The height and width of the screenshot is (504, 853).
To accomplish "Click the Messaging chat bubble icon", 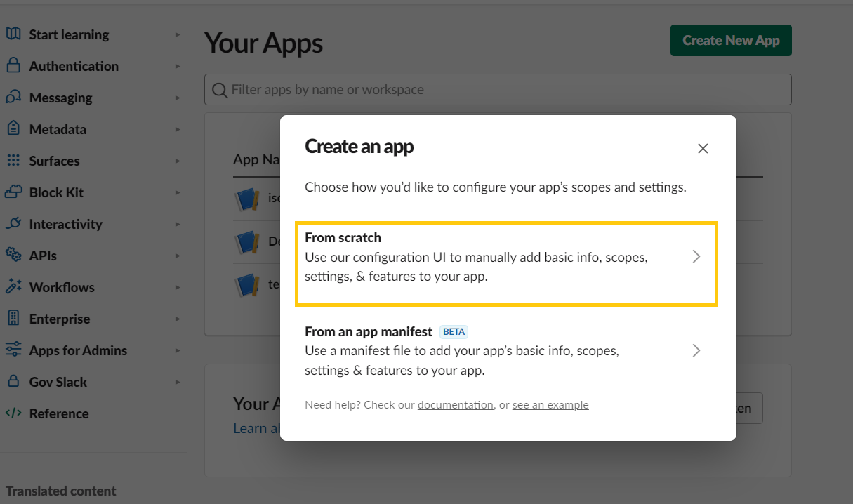I will click(x=13, y=98).
